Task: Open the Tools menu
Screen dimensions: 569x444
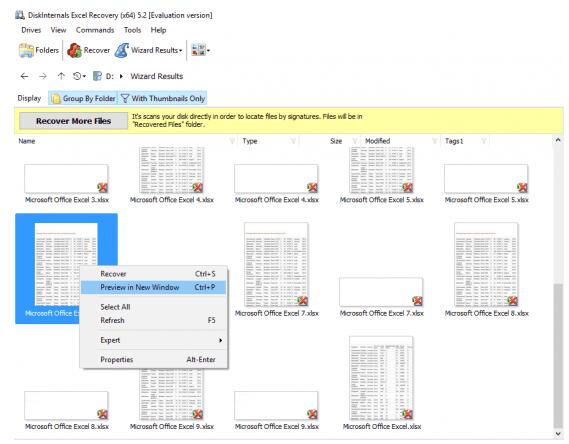Action: [132, 30]
